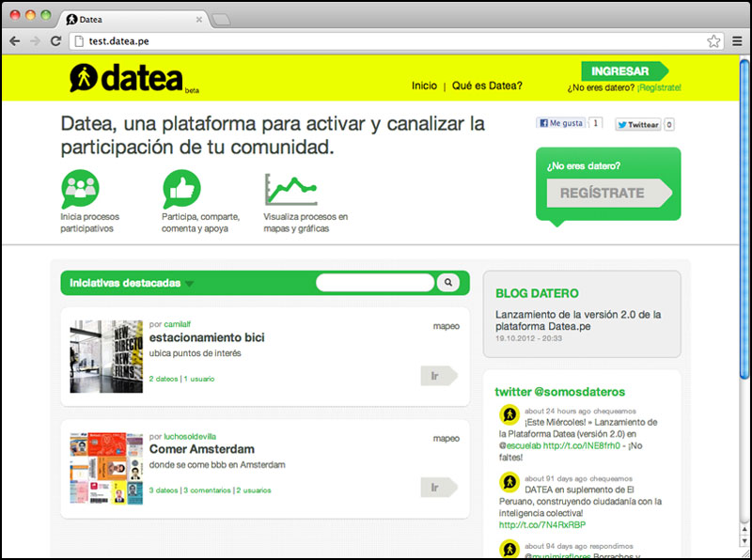Click 'Inicia procesos participativos' caption
This screenshot has height=560, width=752.
click(89, 223)
